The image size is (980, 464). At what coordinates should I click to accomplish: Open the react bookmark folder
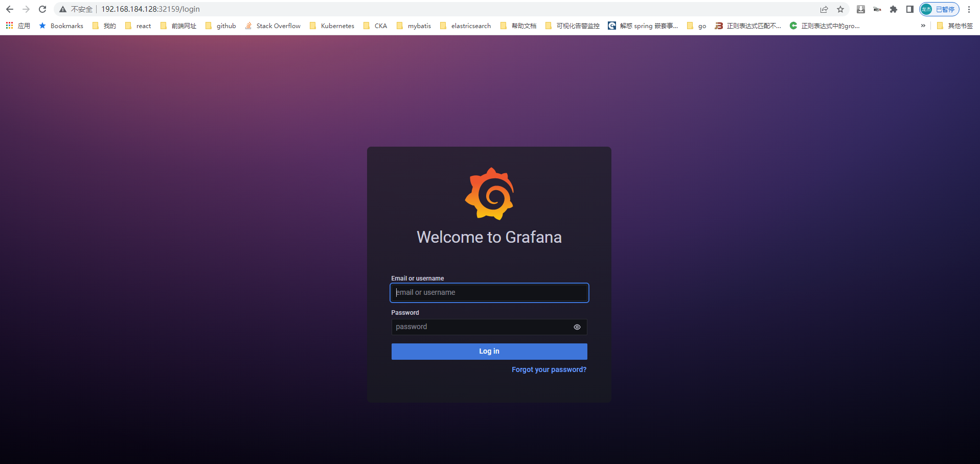point(138,26)
